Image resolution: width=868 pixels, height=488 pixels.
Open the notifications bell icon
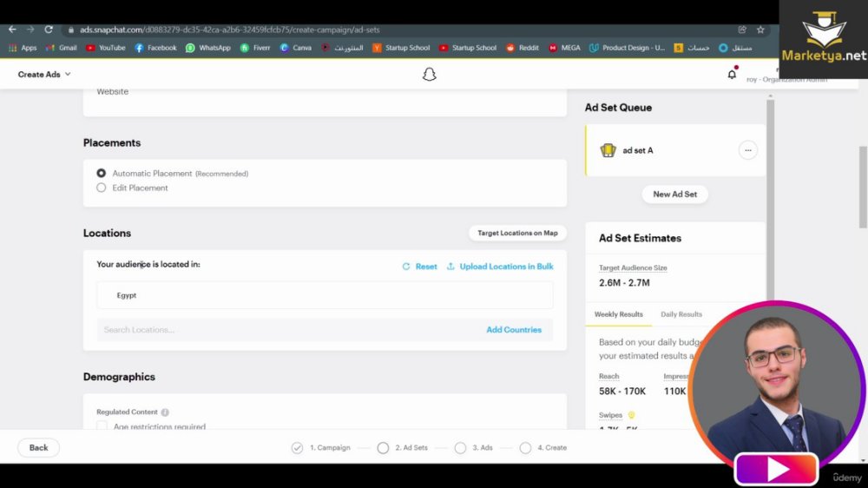click(x=732, y=74)
